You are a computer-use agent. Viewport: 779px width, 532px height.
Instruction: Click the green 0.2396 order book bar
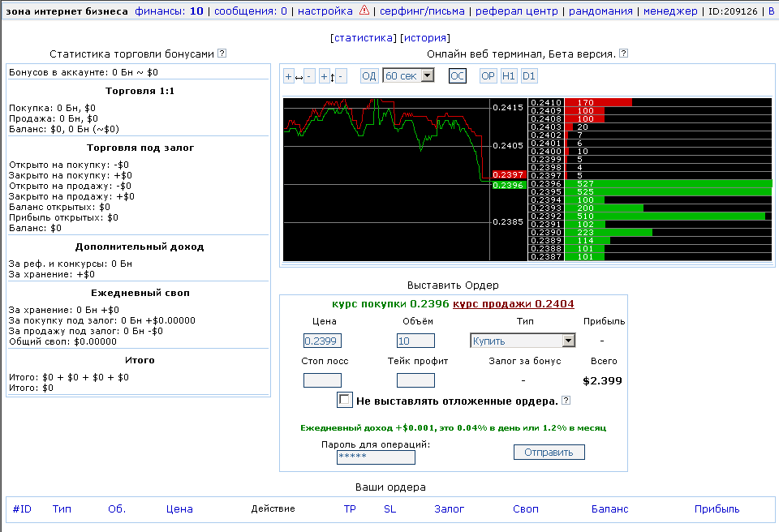(x=668, y=184)
